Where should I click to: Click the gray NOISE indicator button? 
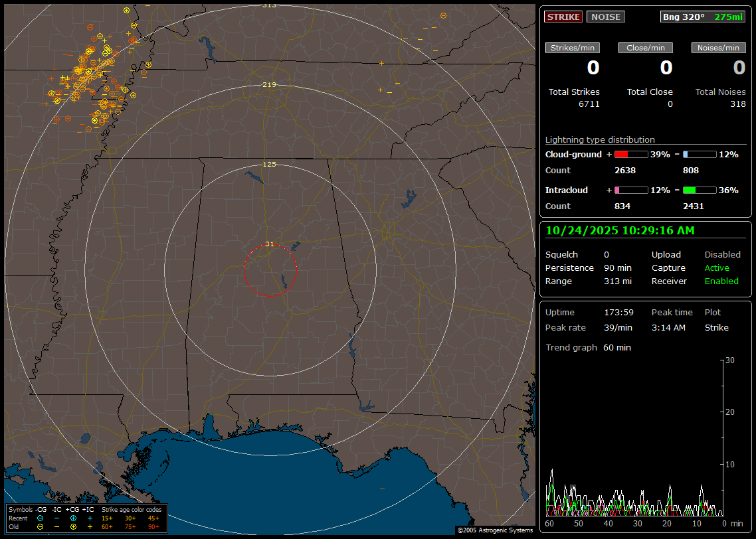(x=605, y=17)
